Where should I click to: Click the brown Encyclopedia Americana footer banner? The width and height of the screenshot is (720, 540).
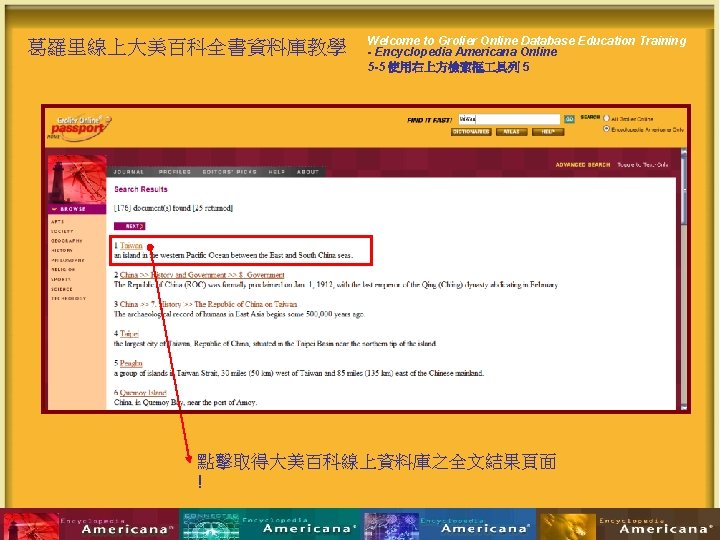[628, 524]
